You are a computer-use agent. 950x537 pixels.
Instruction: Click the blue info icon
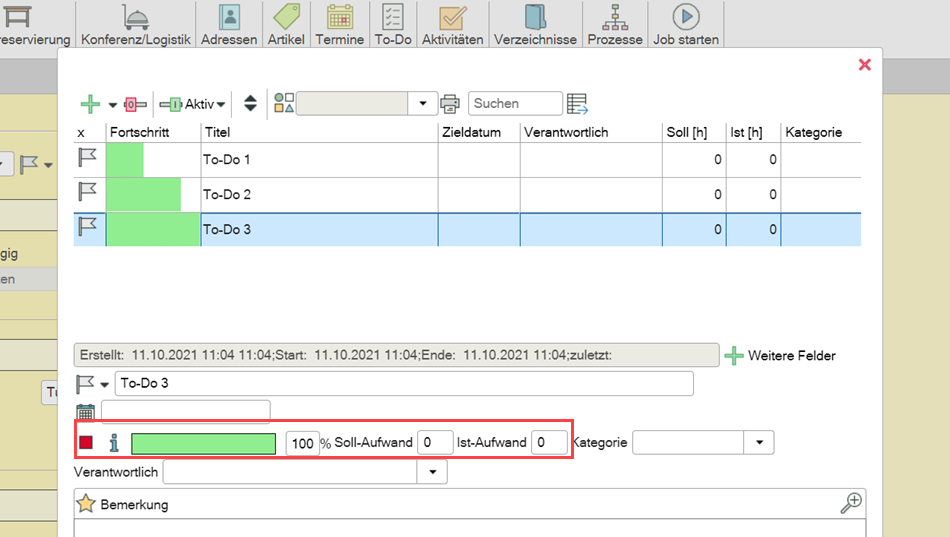[x=113, y=443]
